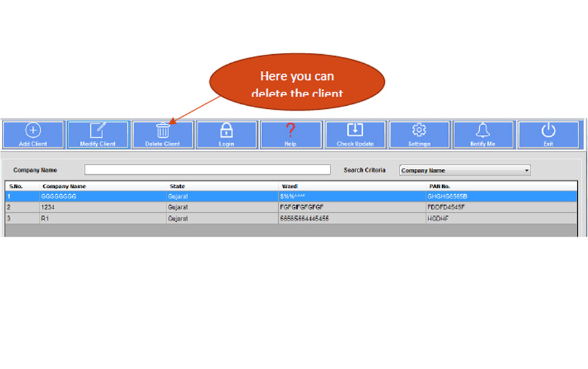Screen dimensions: 588x369
Task: Click the Add Client plus icon
Action: point(33,130)
